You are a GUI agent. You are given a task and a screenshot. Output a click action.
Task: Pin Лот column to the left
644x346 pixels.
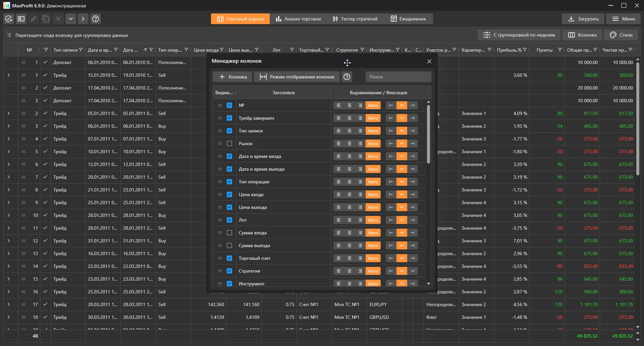(391, 220)
